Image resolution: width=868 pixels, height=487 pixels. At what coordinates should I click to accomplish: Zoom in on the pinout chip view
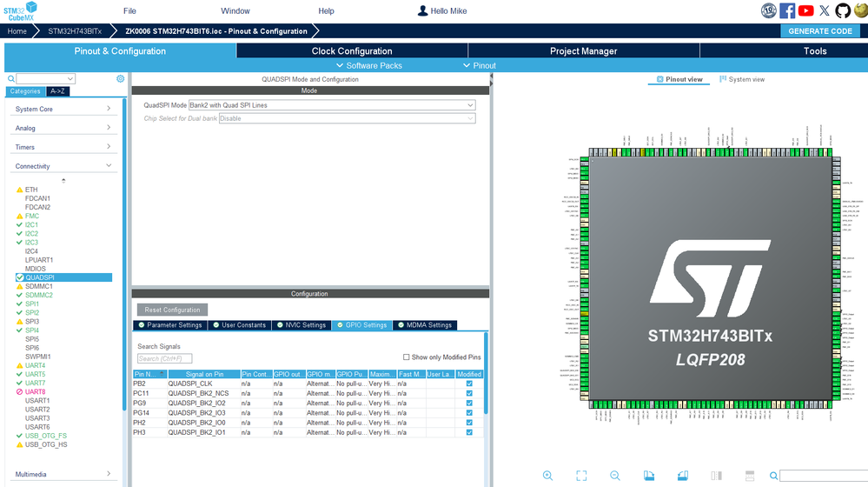point(547,476)
